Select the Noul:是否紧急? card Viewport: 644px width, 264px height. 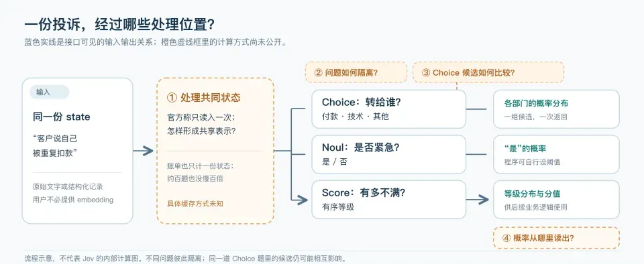coord(388,154)
